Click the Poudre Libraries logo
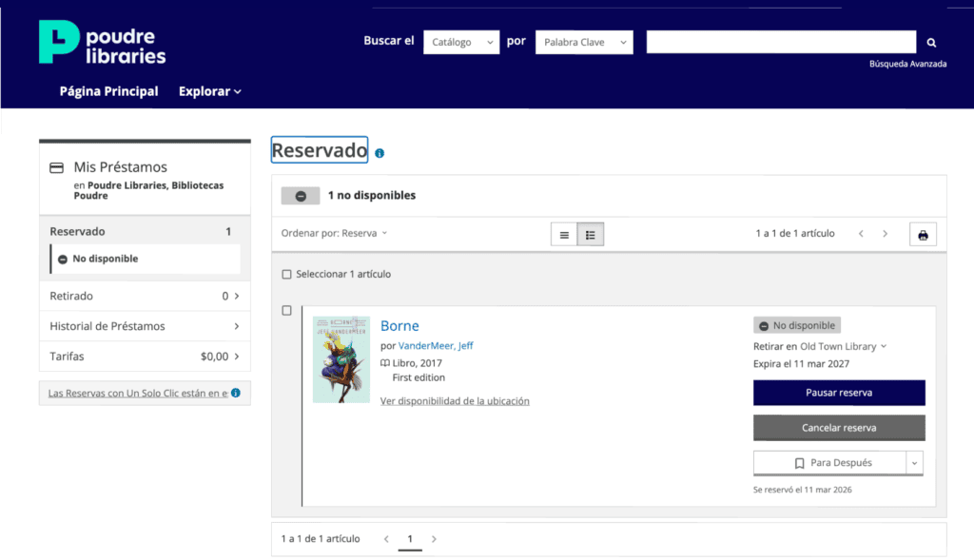The image size is (974, 560). (103, 43)
